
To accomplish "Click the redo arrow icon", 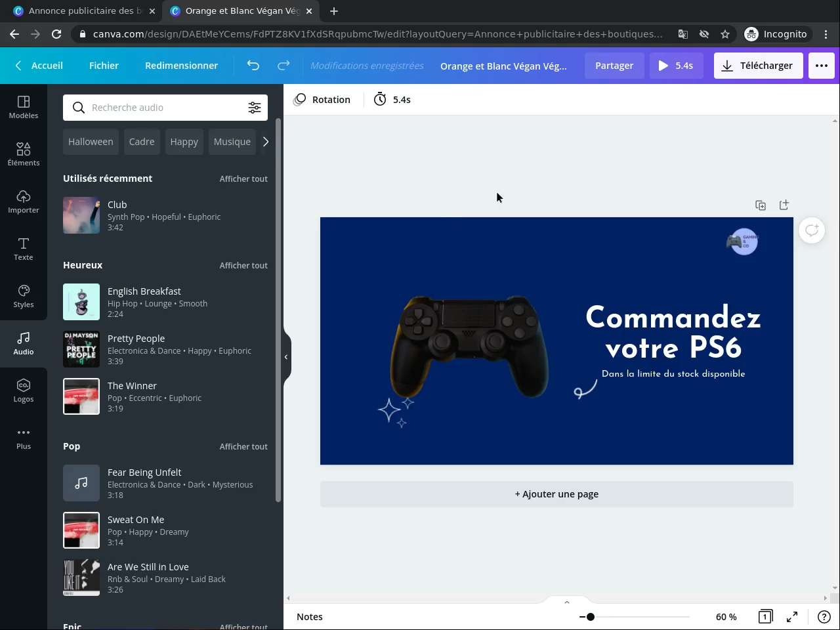I will pyautogui.click(x=283, y=66).
